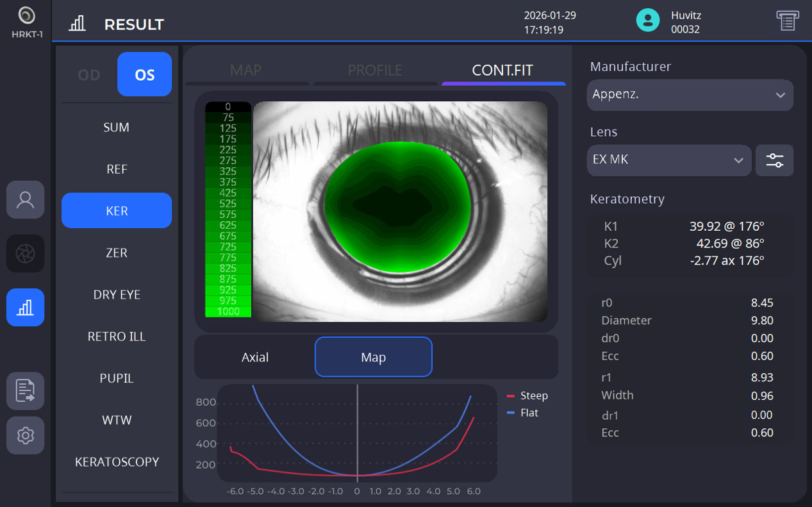Screen dimensions: 812x507
Task: Select the Width value 0.96
Action: pos(762,395)
